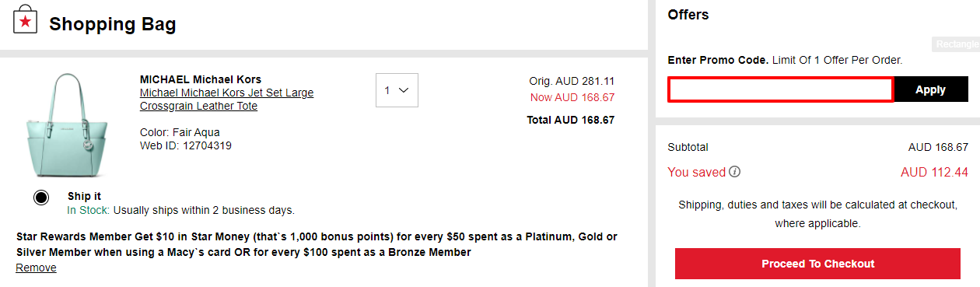This screenshot has width=980, height=287.
Task: Click the Orig. AUD 281.11 price
Action: click(572, 81)
